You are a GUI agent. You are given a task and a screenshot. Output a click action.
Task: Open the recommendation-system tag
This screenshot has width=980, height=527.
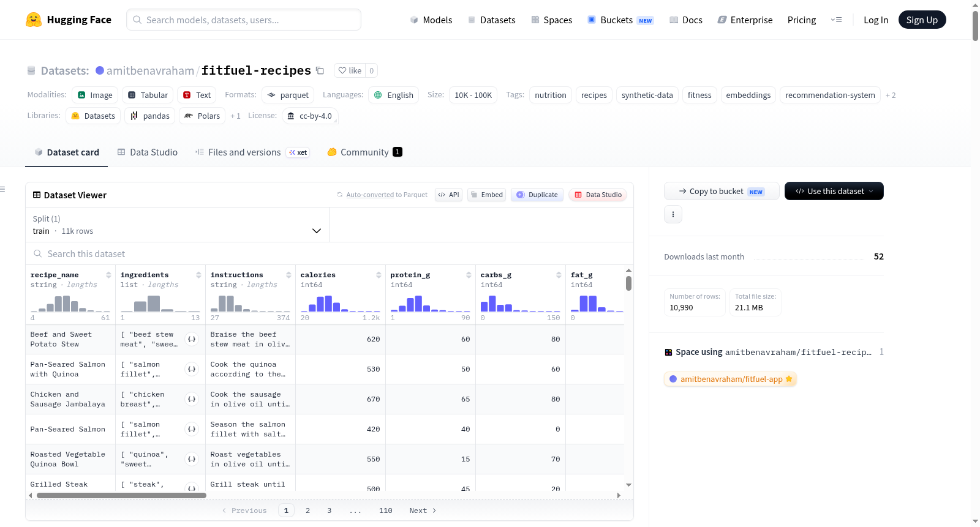830,95
